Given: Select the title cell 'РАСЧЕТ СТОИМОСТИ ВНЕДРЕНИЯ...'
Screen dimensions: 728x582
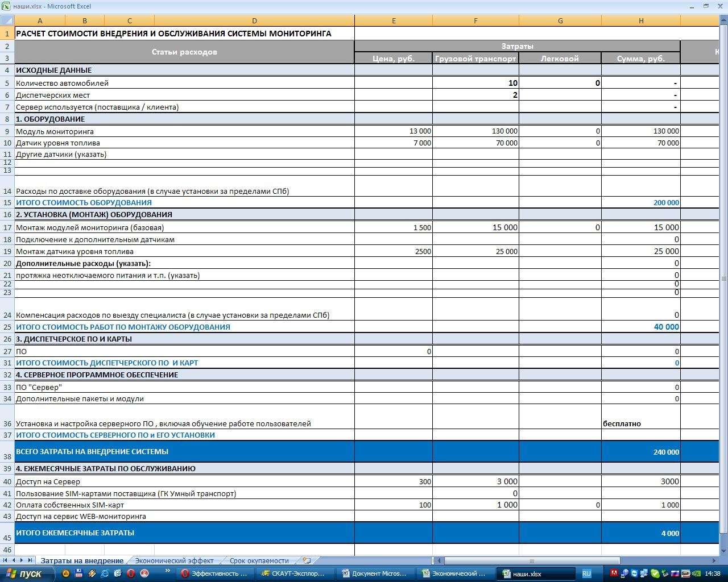Looking at the screenshot, I should tap(184, 34).
